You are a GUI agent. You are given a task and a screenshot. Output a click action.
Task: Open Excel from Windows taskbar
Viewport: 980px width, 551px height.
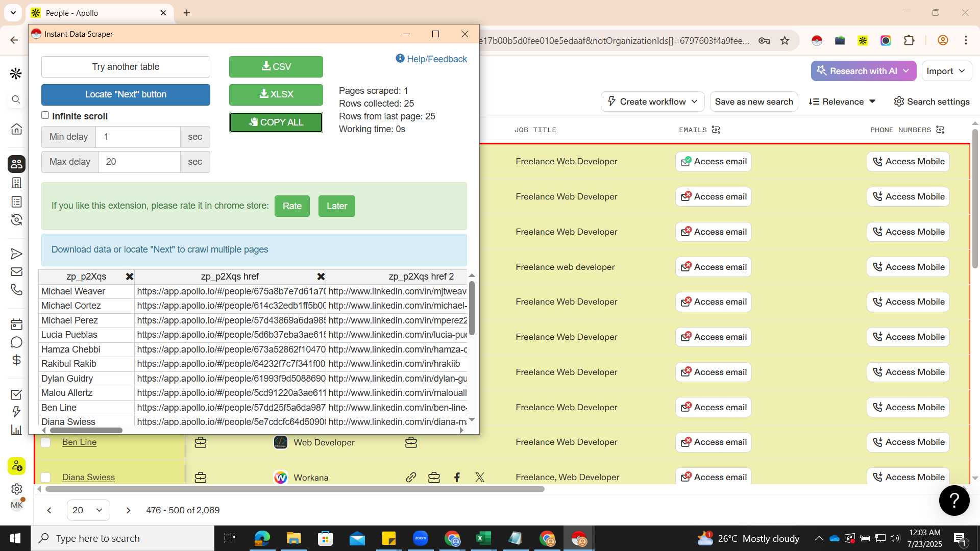483,538
